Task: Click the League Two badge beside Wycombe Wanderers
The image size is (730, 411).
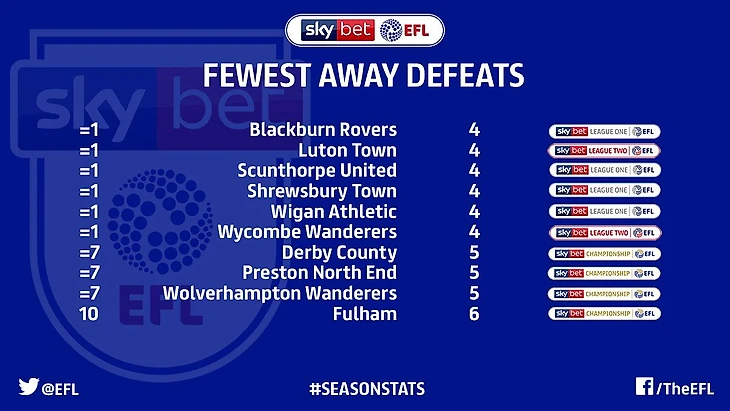Action: click(604, 232)
